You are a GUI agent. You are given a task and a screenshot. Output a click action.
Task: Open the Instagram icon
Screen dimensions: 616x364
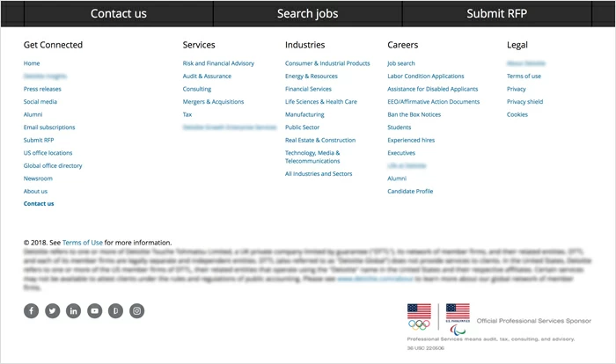click(137, 310)
